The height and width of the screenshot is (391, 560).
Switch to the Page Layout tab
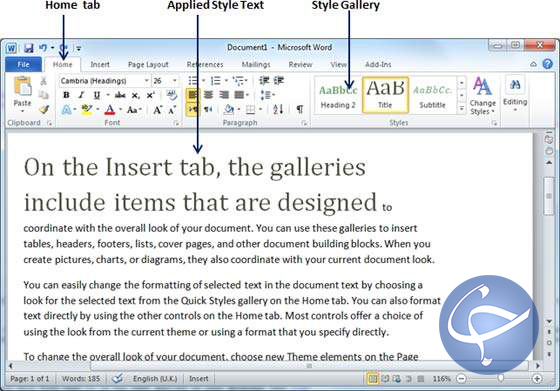(x=148, y=65)
